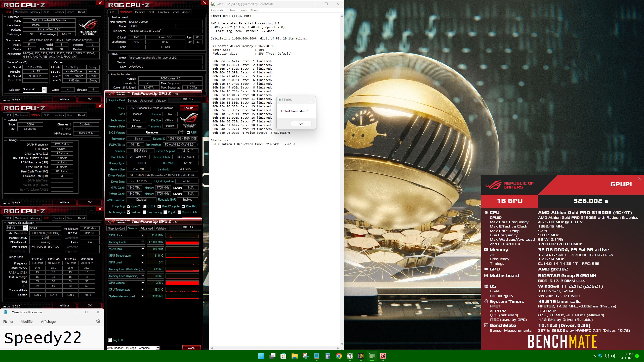
Task: Click OK in Finish dialog
Action: coord(301,124)
